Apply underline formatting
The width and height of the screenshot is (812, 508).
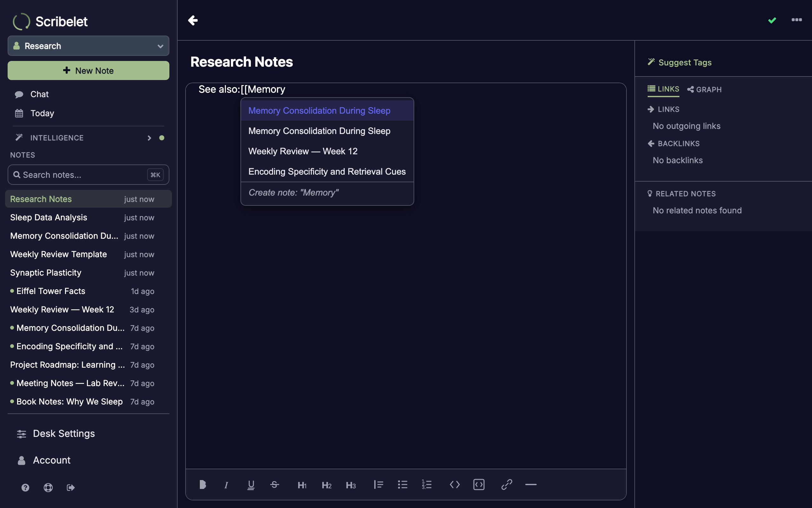[251, 485]
